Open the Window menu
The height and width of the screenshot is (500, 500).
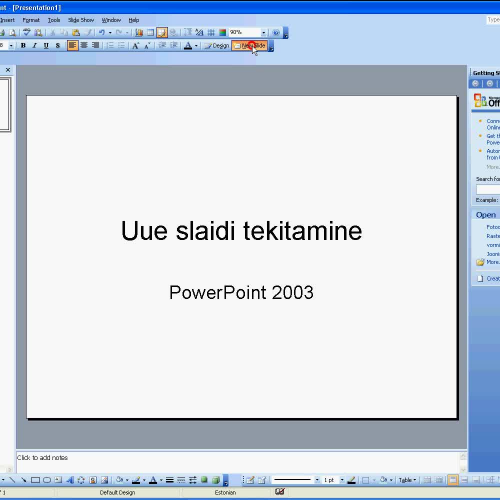click(111, 20)
